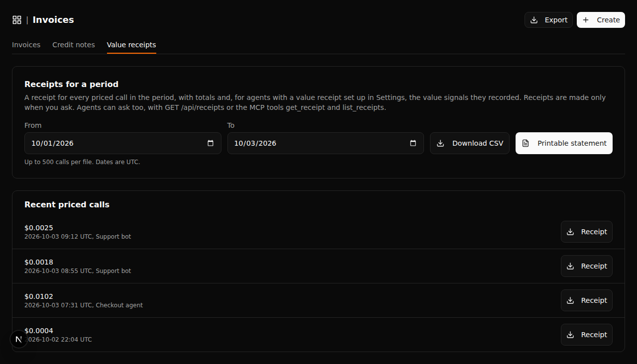Click the Export button

click(x=548, y=20)
